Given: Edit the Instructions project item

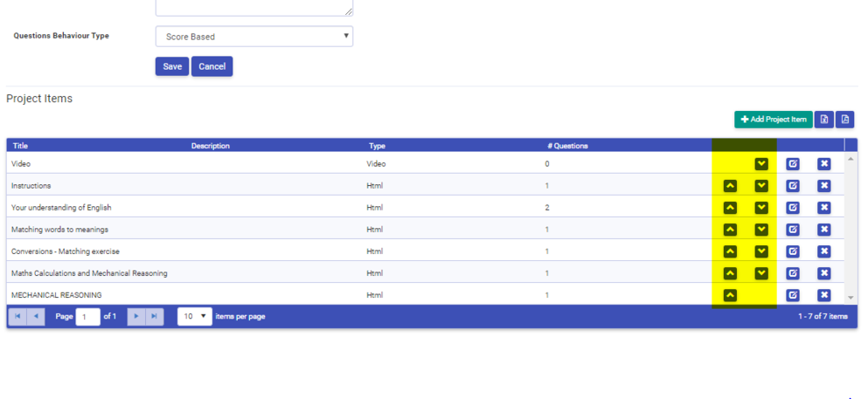Looking at the screenshot, I should pos(793,186).
